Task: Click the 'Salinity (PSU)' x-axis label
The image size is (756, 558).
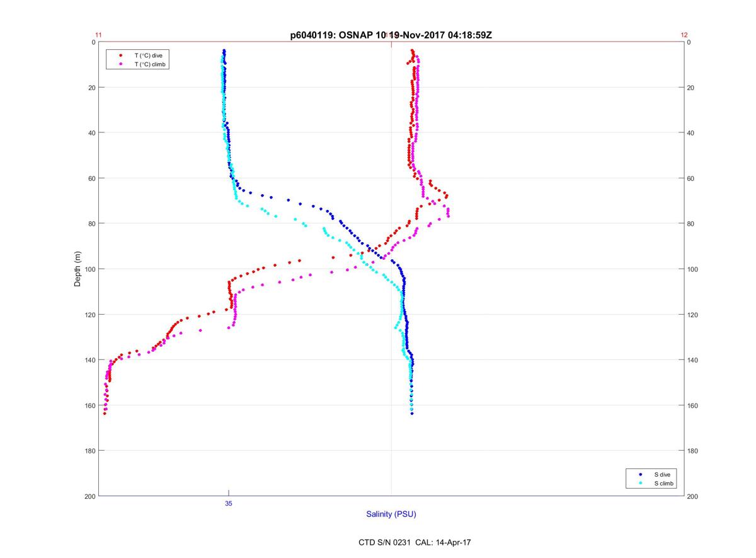Action: click(391, 514)
